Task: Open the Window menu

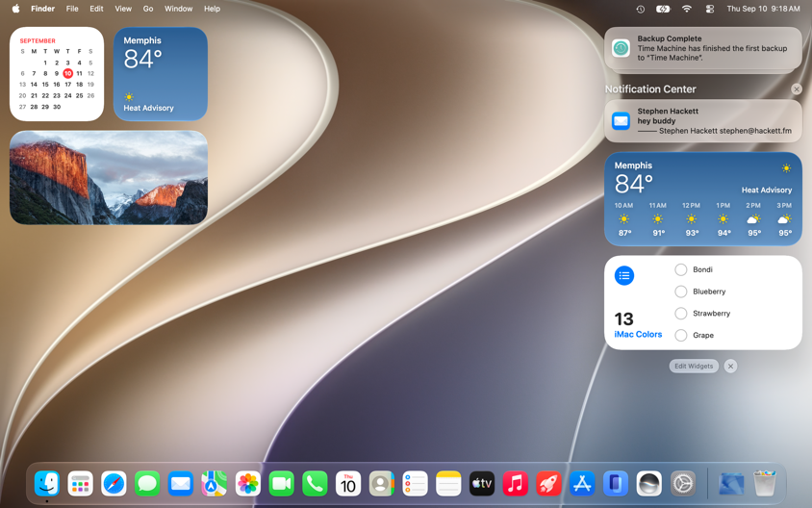Action: tap(179, 9)
